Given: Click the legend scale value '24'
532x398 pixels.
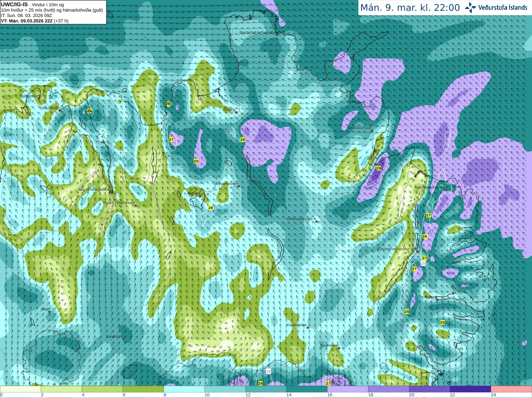Looking at the screenshot, I should click(x=493, y=395).
